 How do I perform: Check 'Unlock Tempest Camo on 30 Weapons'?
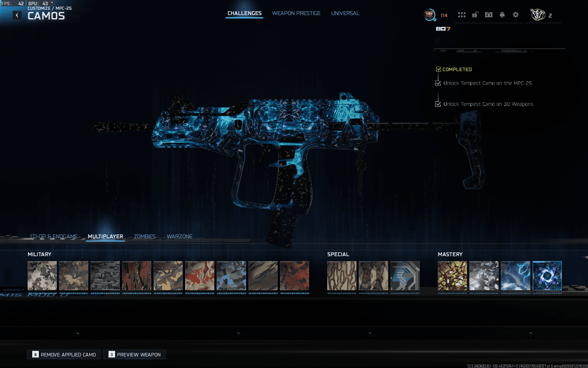click(x=437, y=104)
